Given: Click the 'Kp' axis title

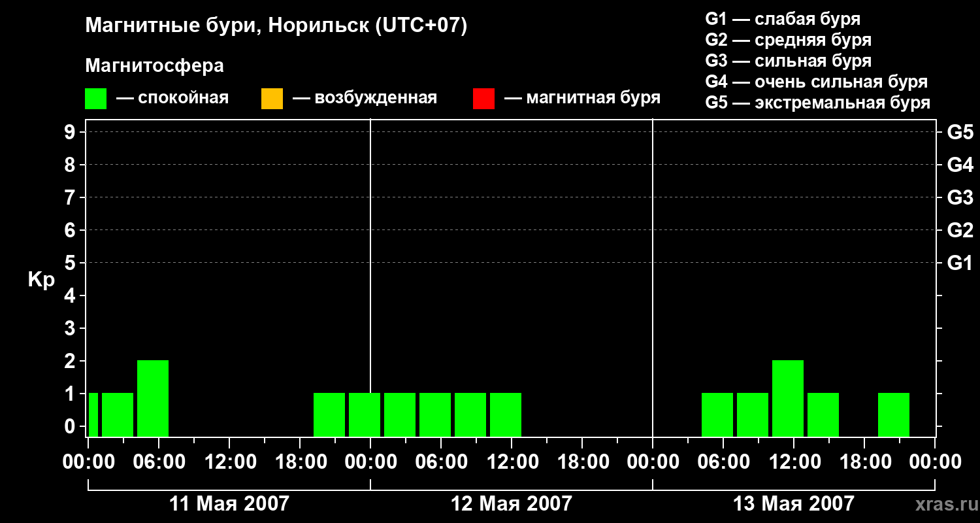Looking at the screenshot, I should pyautogui.click(x=41, y=280).
